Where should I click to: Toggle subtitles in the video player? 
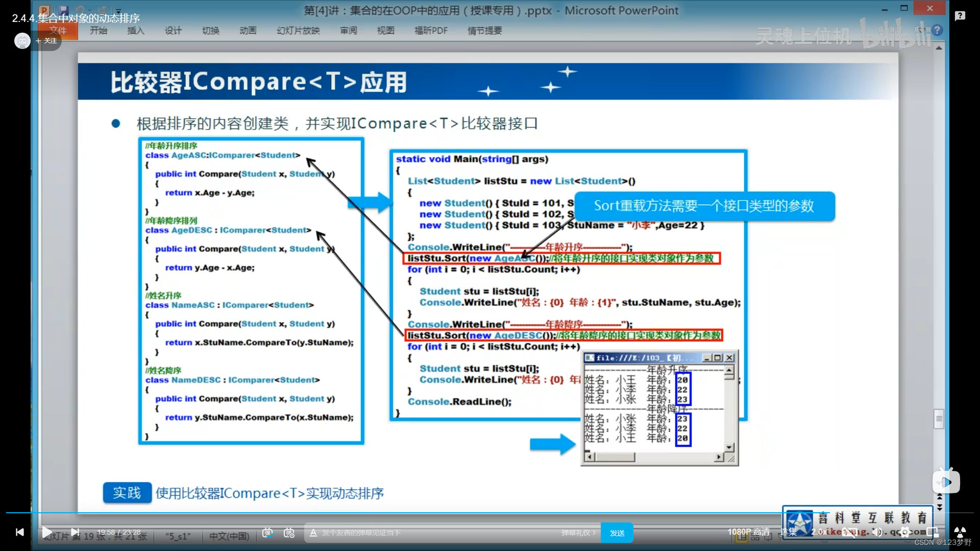click(849, 532)
